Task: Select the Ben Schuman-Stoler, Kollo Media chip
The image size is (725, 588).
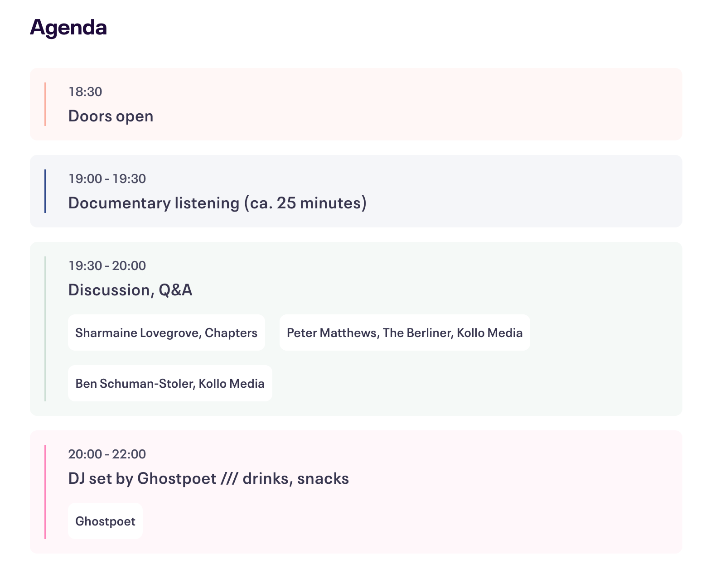Action: pos(170,383)
